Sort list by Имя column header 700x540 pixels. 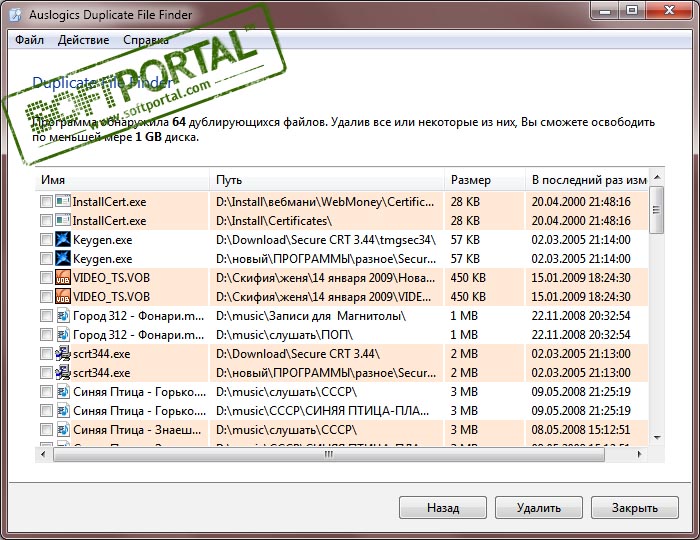122,180
